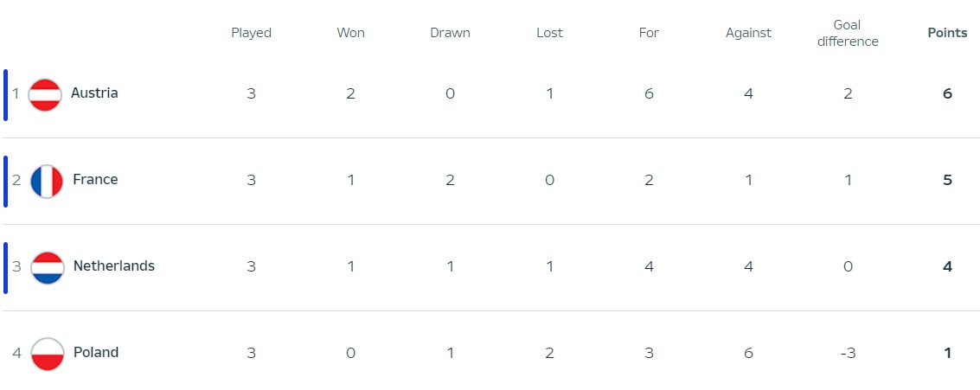Click the Netherlands flag icon
The image size is (980, 390).
(x=47, y=267)
